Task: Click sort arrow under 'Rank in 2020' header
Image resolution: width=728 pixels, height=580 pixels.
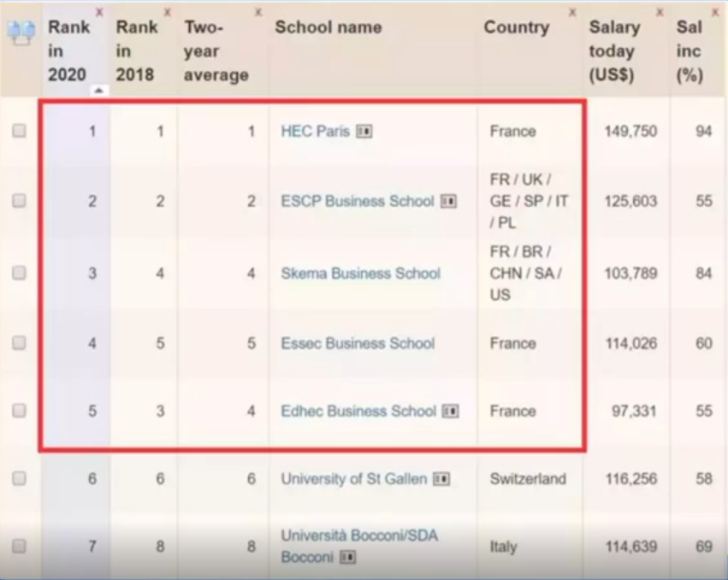Action: pyautogui.click(x=99, y=90)
